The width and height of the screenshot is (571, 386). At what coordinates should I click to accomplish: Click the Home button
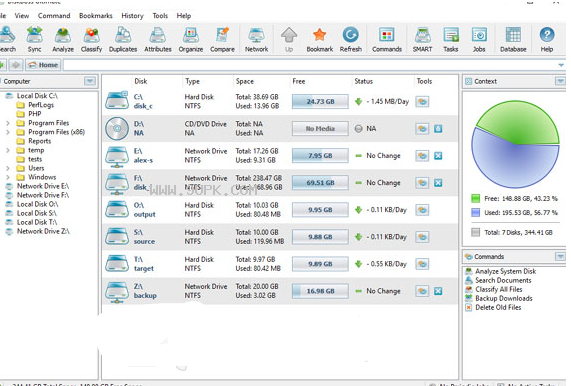[x=43, y=65]
